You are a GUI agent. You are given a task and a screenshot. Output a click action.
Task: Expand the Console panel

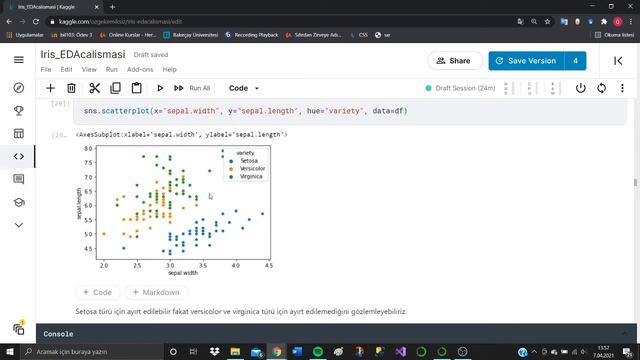pos(336,333)
